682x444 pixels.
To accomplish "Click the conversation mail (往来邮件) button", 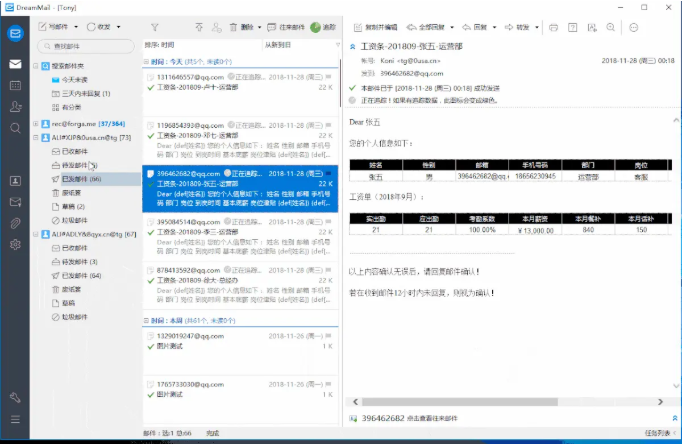I will coord(286,27).
